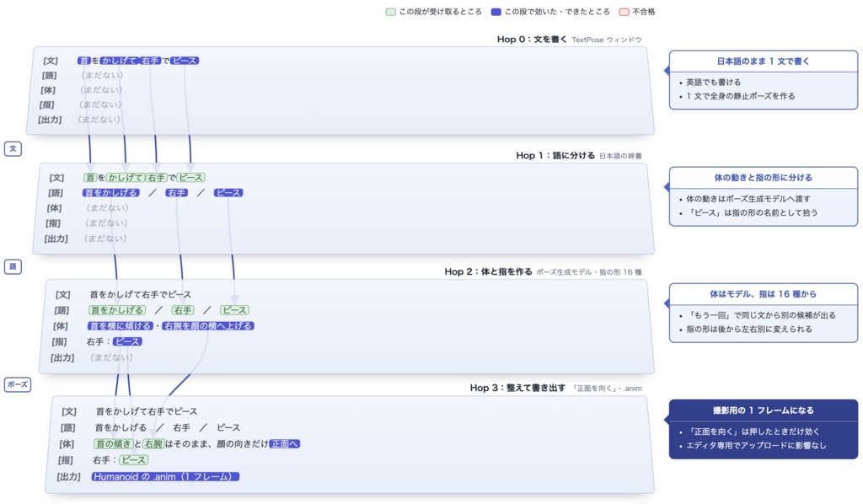Click the 首をかしげる blue chip in Hop 1

click(x=110, y=192)
